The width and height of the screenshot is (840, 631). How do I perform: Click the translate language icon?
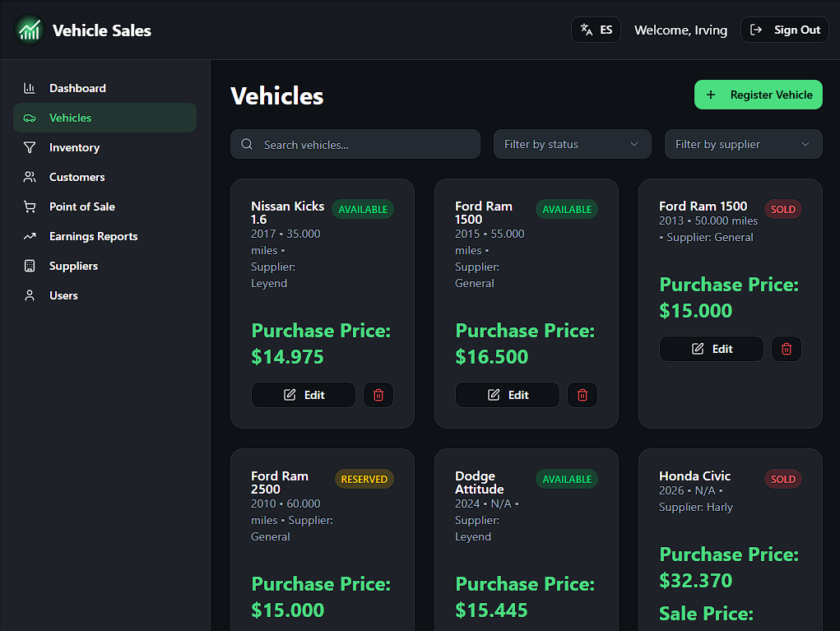[587, 30]
